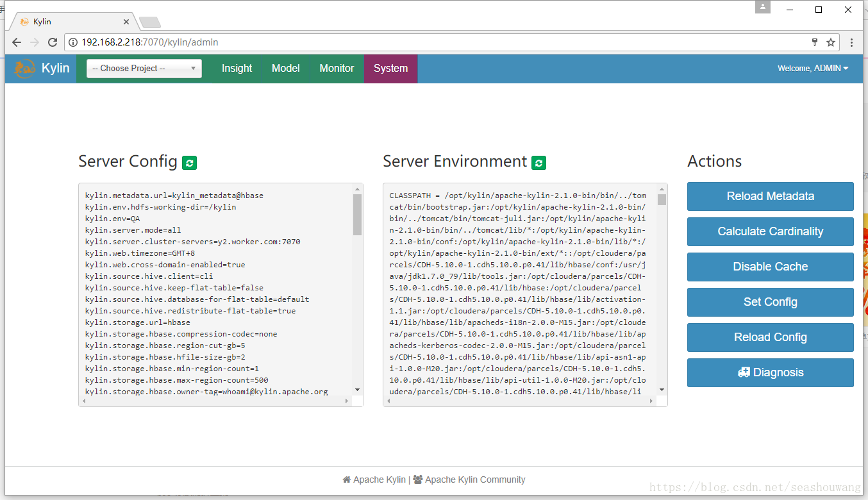Visit the Apache Kylin footer link
The width and height of the screenshot is (868, 500).
point(374,479)
